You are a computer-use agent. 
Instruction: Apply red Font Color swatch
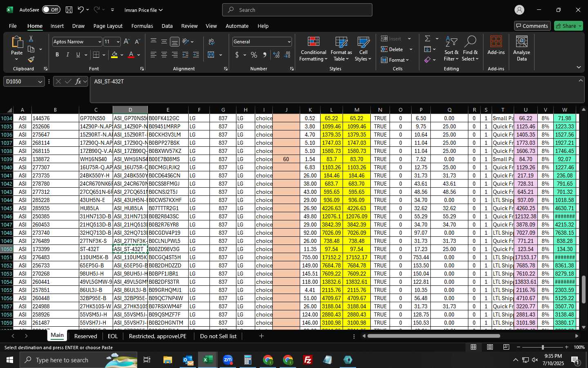click(131, 55)
